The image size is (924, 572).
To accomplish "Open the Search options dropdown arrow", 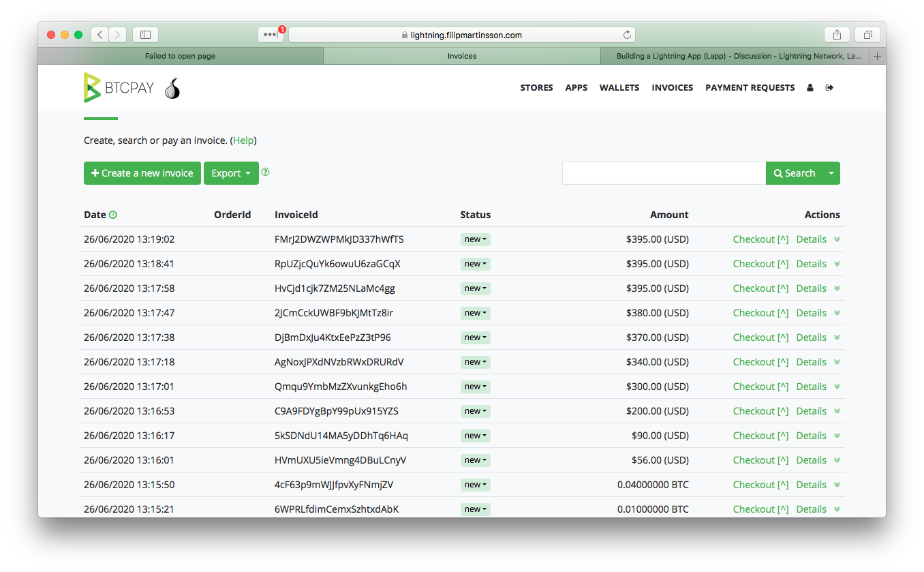I will pos(831,173).
